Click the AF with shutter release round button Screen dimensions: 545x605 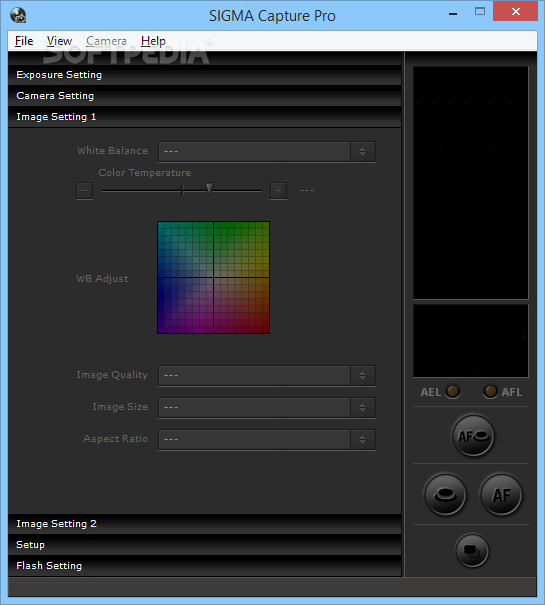pos(473,436)
